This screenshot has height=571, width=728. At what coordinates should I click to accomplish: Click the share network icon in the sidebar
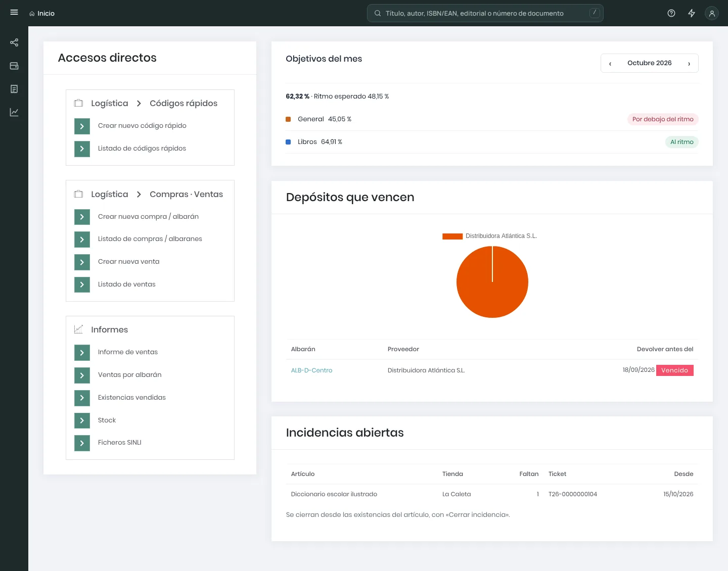click(14, 42)
